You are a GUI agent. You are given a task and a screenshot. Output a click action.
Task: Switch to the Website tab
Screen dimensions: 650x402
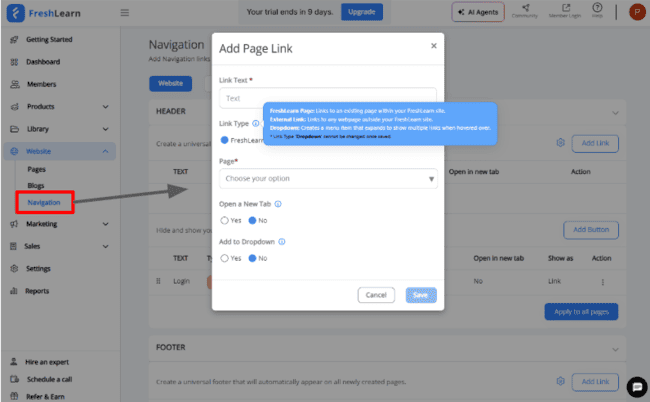click(x=170, y=84)
